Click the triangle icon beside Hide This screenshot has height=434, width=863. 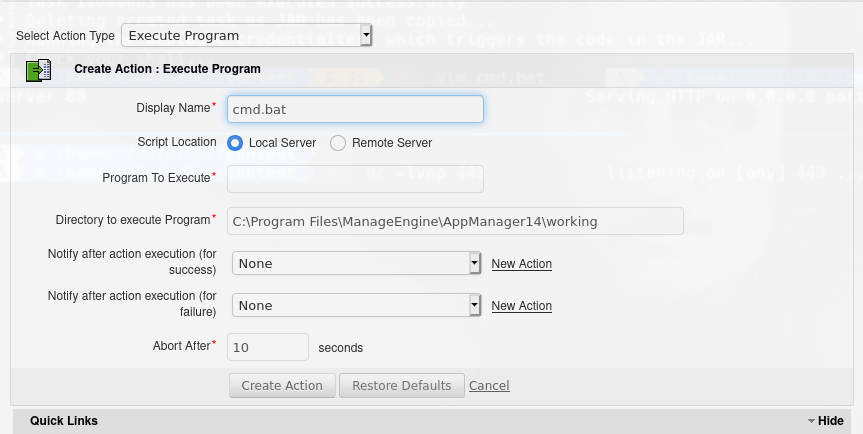811,421
